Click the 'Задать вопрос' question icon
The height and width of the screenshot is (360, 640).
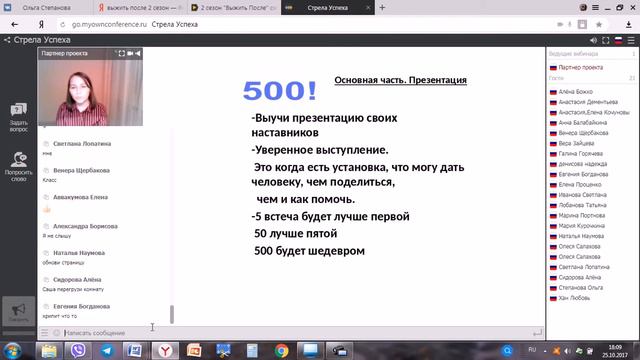point(18,109)
